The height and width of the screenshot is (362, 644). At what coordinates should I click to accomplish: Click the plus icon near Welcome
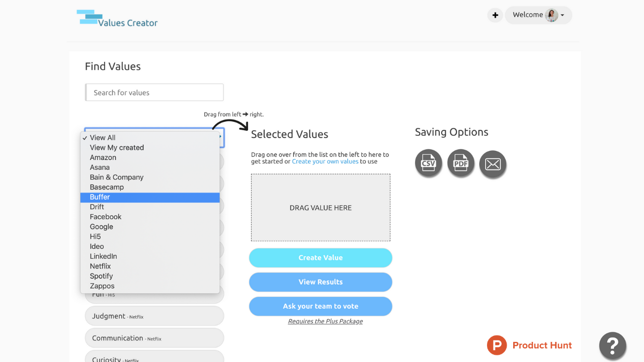[495, 15]
